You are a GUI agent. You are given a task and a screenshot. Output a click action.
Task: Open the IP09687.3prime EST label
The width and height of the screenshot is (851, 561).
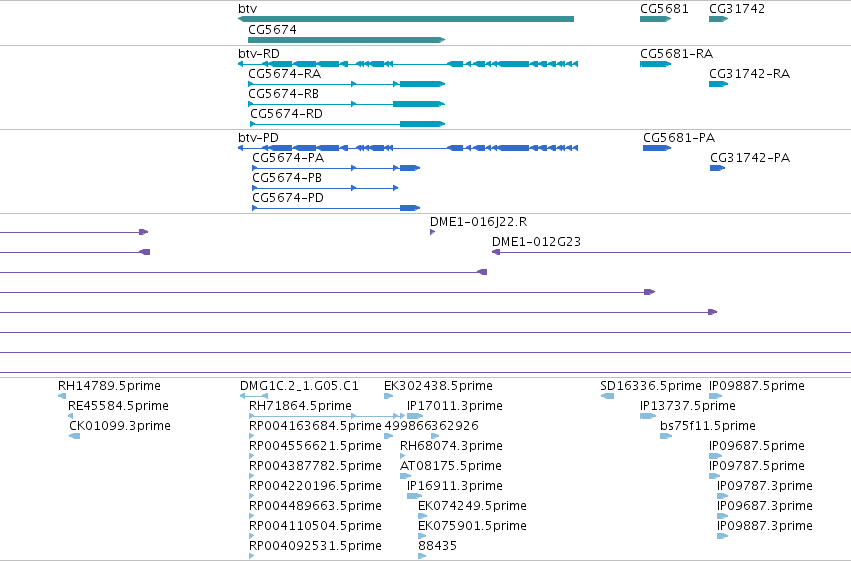point(765,506)
